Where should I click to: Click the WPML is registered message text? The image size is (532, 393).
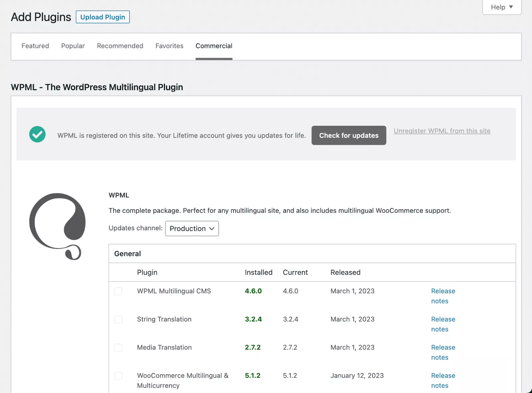[182, 135]
